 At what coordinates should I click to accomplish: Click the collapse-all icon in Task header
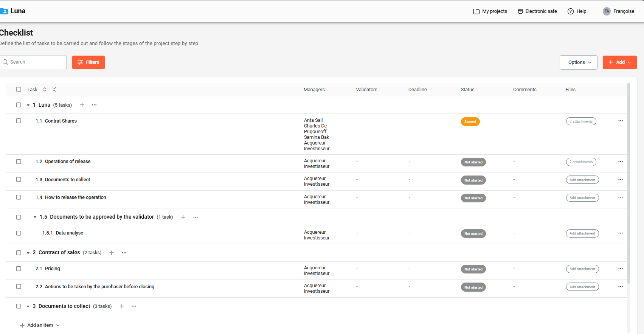[x=54, y=90]
